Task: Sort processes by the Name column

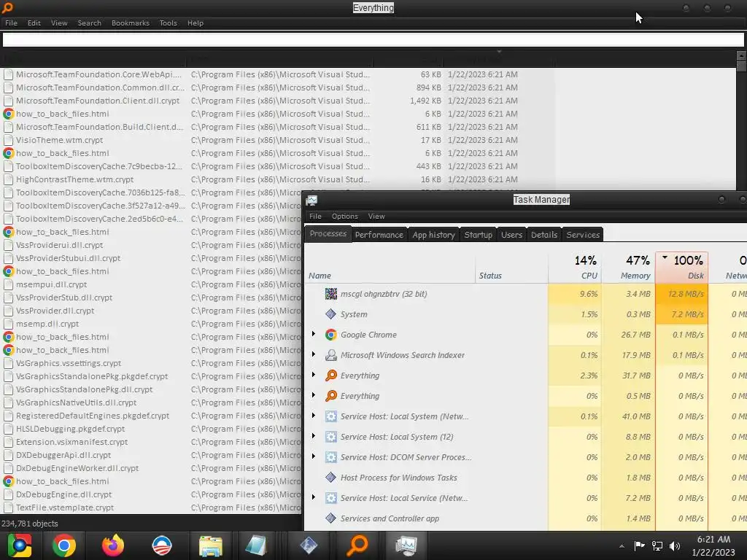Action: click(x=390, y=268)
